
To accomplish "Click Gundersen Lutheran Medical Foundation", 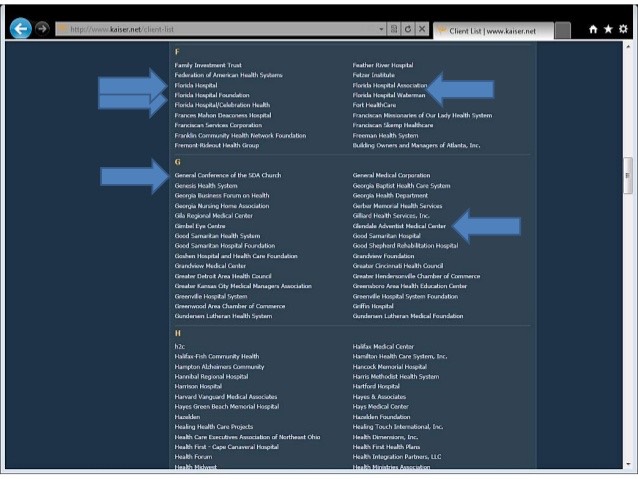I will pos(408,316).
